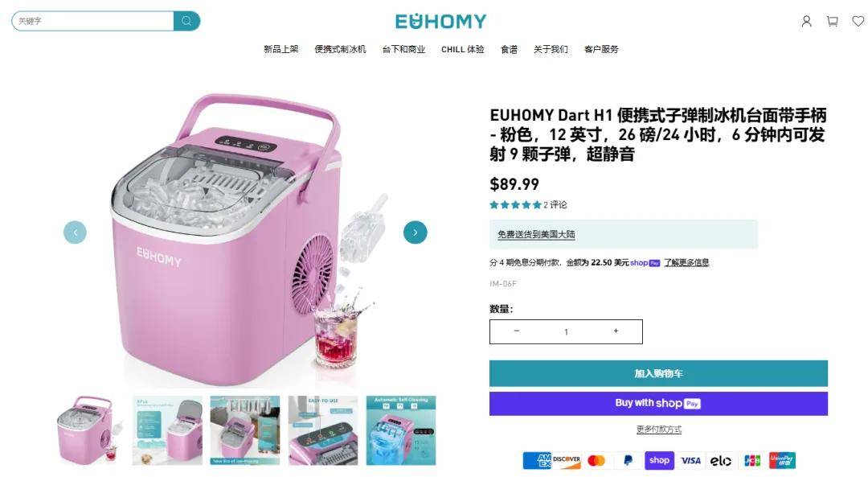
Task: Open the 便携式制冰机 menu
Action: click(x=340, y=49)
